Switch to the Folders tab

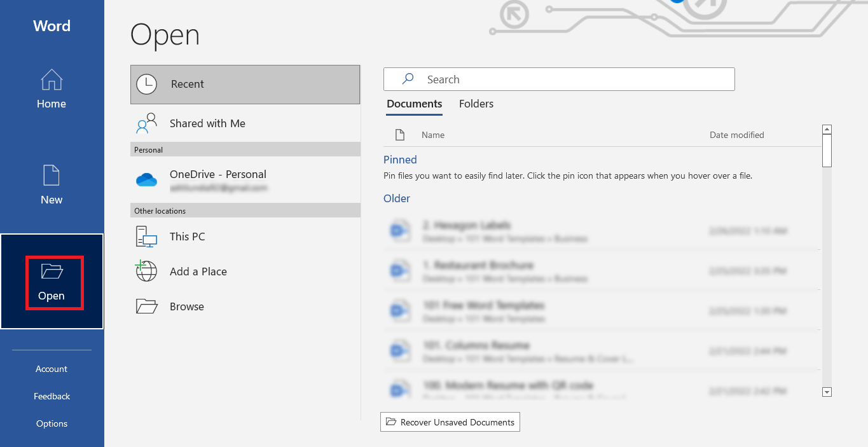476,104
